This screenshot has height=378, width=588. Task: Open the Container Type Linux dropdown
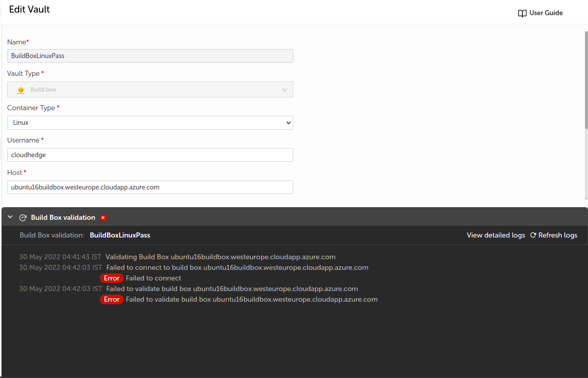[150, 123]
